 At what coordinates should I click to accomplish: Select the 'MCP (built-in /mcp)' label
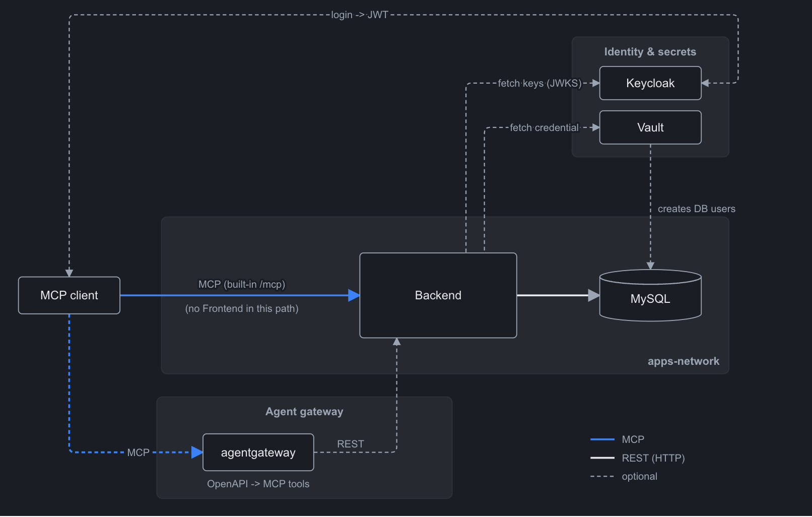coord(242,284)
